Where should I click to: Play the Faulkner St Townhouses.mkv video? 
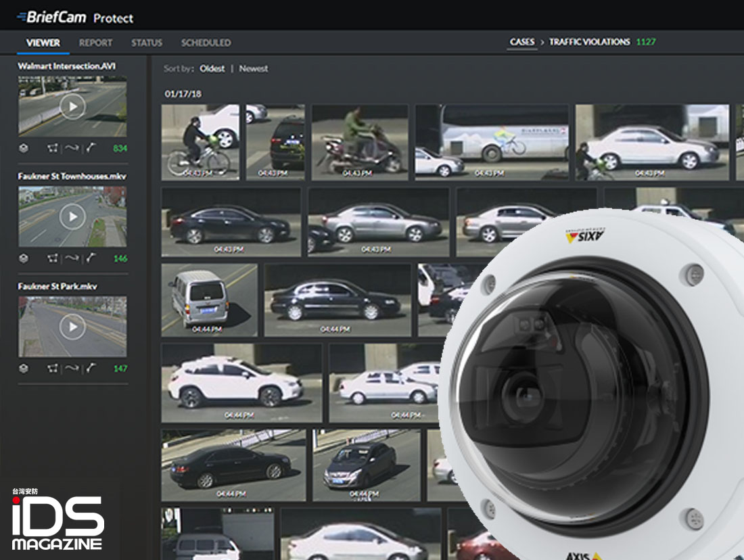(x=72, y=216)
